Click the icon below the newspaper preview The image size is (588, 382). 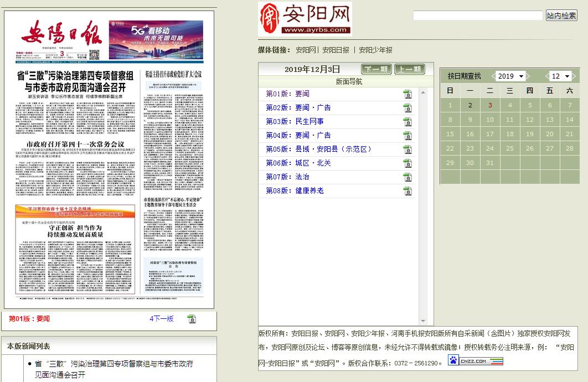[192, 319]
